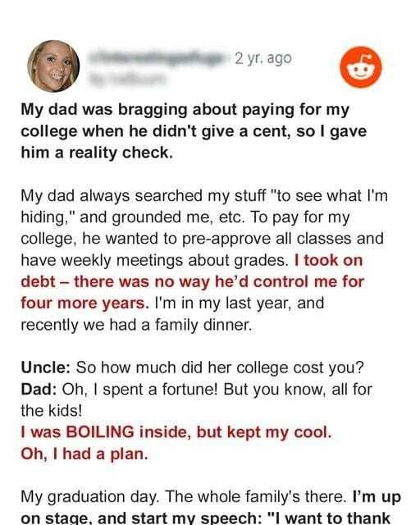Open the post title about dad bragging
Screen dimensions: 420x525
(x=194, y=131)
